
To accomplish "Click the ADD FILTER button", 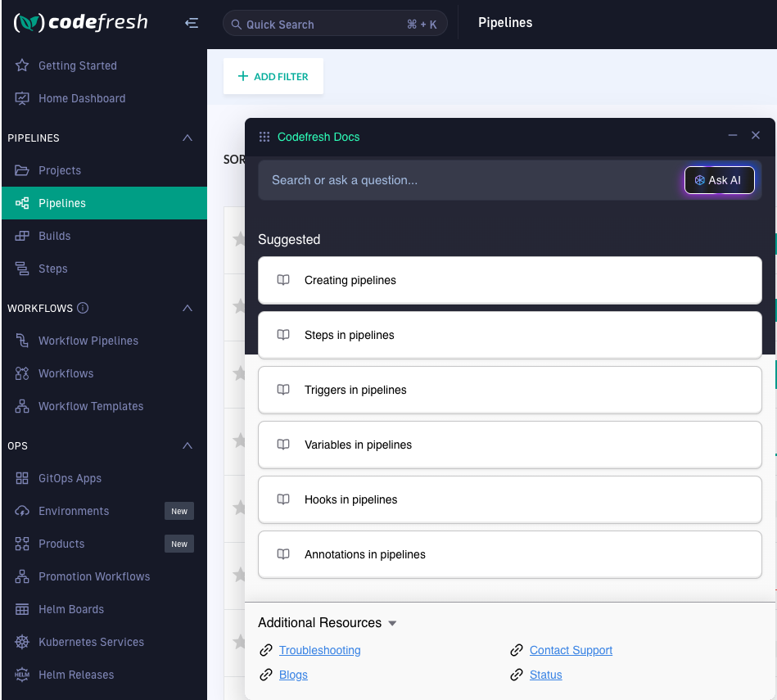I will tap(273, 76).
